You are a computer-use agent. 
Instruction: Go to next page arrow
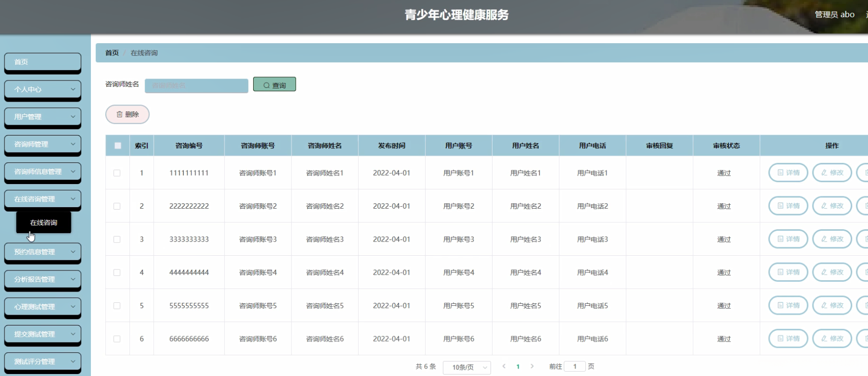coord(532,366)
